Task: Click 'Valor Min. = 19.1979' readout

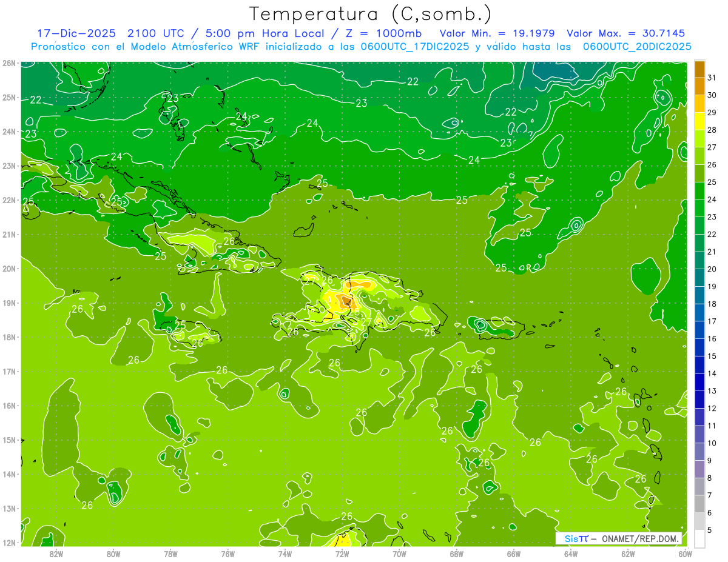Action: [499, 33]
